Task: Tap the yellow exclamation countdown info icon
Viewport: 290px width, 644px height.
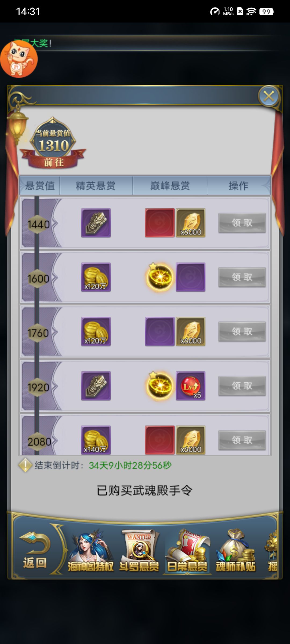Action: tap(25, 465)
